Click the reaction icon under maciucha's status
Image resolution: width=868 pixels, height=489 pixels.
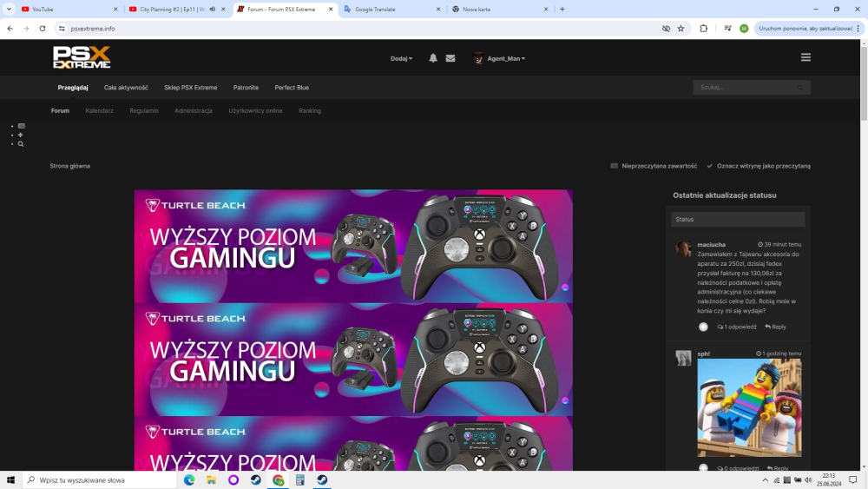click(703, 327)
